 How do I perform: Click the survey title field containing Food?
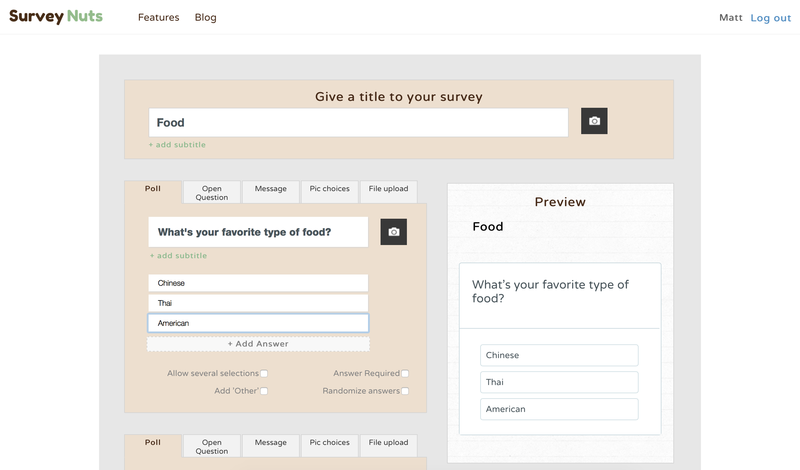pos(358,123)
